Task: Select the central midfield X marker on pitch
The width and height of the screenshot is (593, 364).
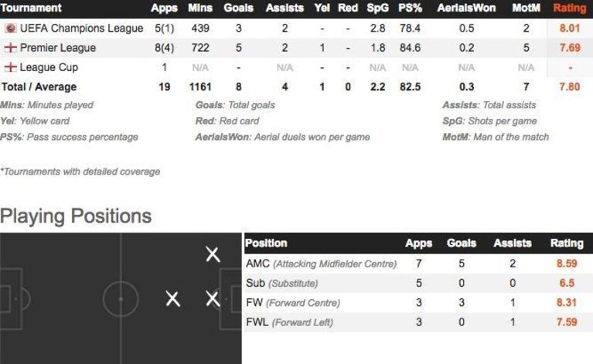Action: tap(173, 299)
